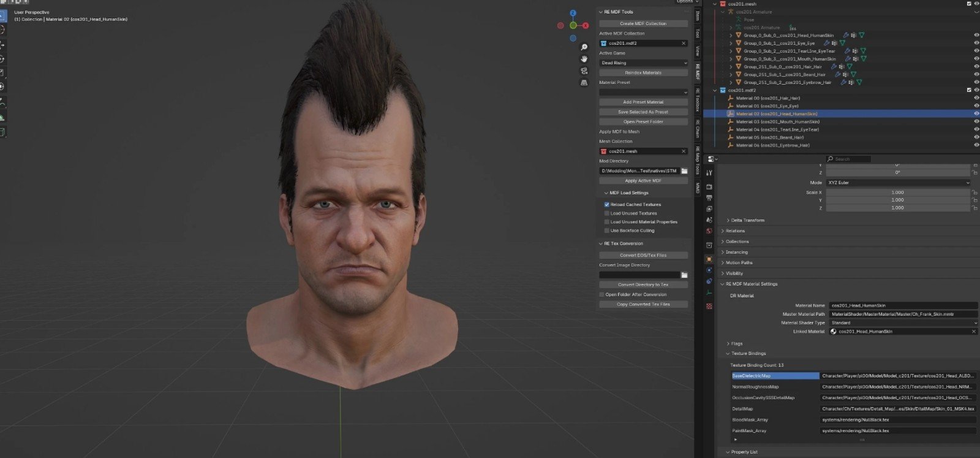Expand the Relations panel

(733, 231)
